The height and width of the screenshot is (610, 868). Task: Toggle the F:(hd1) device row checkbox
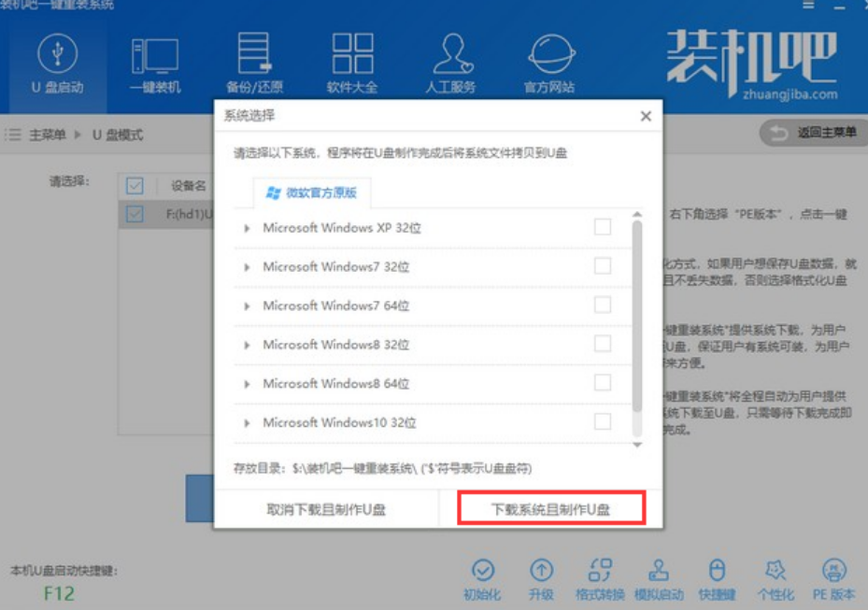click(135, 214)
